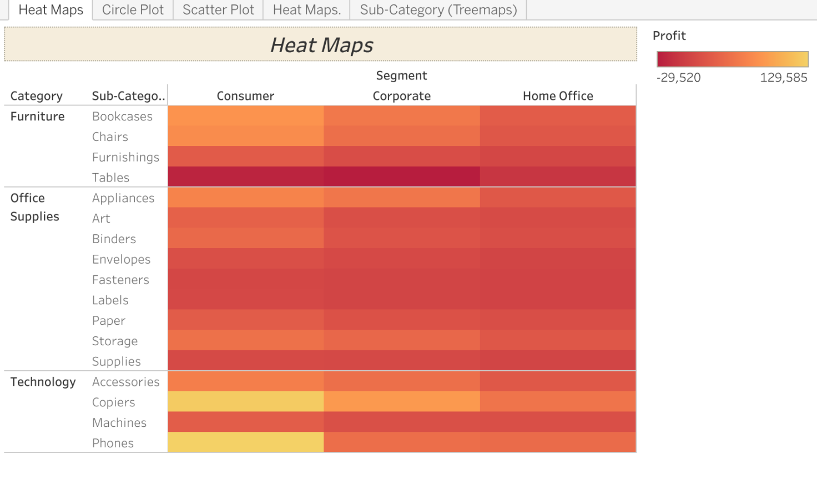Click the Furniture category label
Image resolution: width=817 pixels, height=504 pixels.
pyautogui.click(x=37, y=116)
